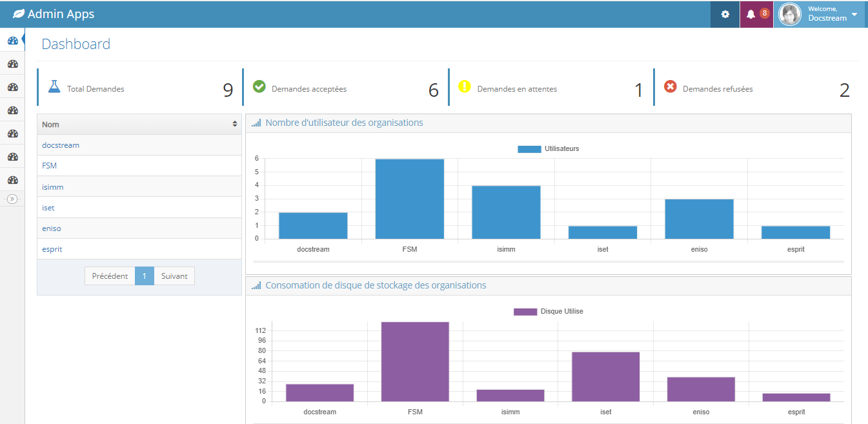
Task: Open the FSM organisation link
Action: [49, 166]
